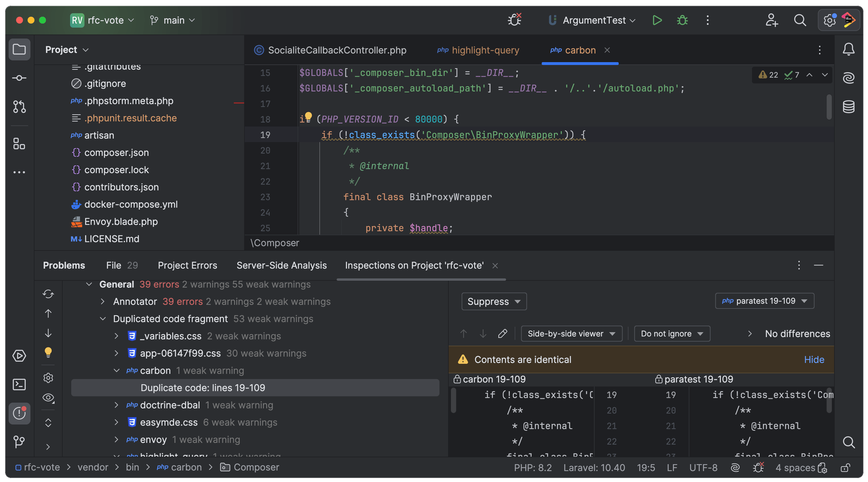Invite collaborators via Code With Me icon
The image size is (868, 482).
pyautogui.click(x=771, y=20)
